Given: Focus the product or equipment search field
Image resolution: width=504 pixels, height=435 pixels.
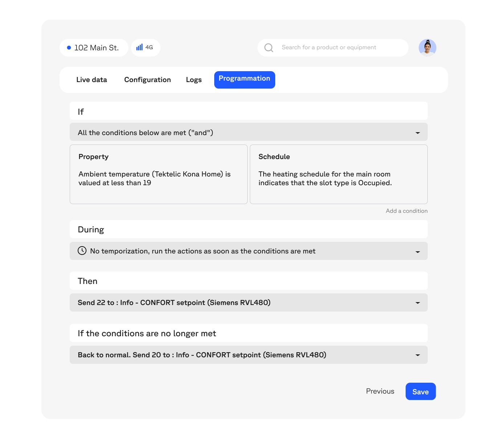Looking at the screenshot, I should [338, 48].
